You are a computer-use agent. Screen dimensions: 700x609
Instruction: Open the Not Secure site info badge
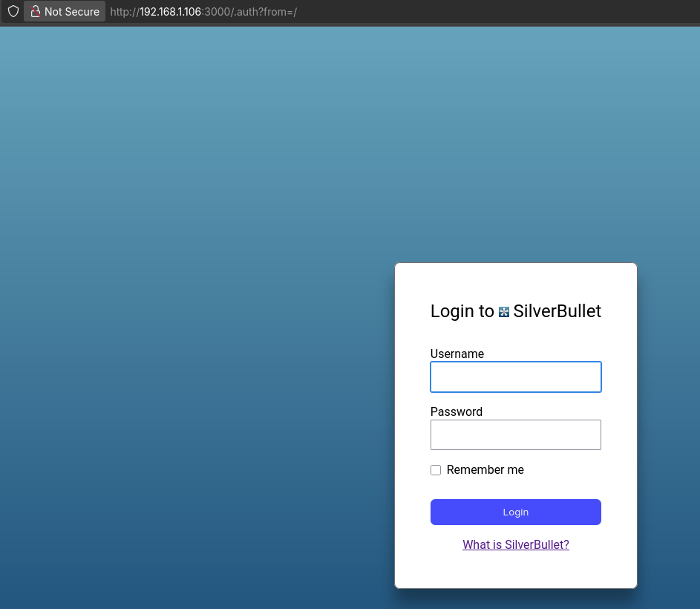point(65,11)
